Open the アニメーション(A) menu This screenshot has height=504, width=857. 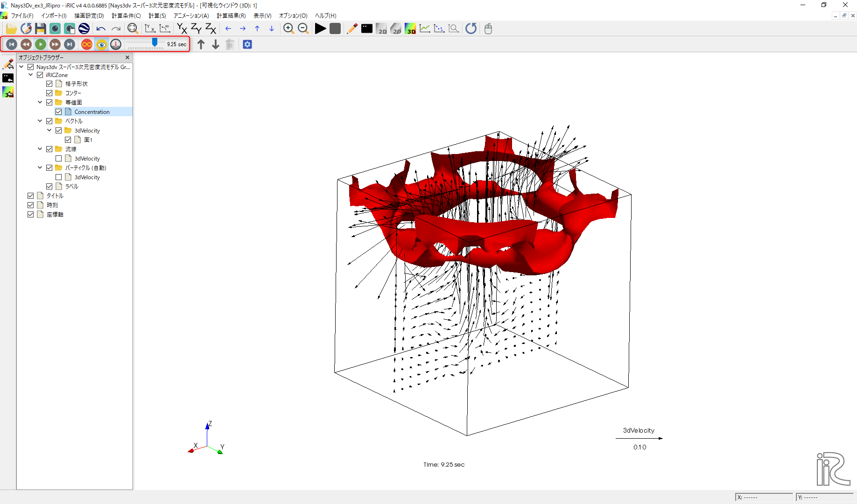pyautogui.click(x=191, y=16)
